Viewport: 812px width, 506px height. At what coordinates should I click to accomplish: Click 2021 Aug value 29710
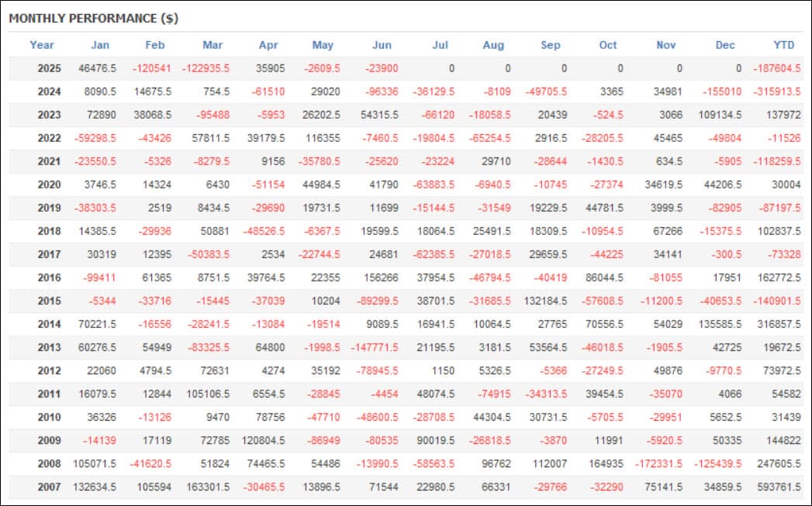point(496,161)
